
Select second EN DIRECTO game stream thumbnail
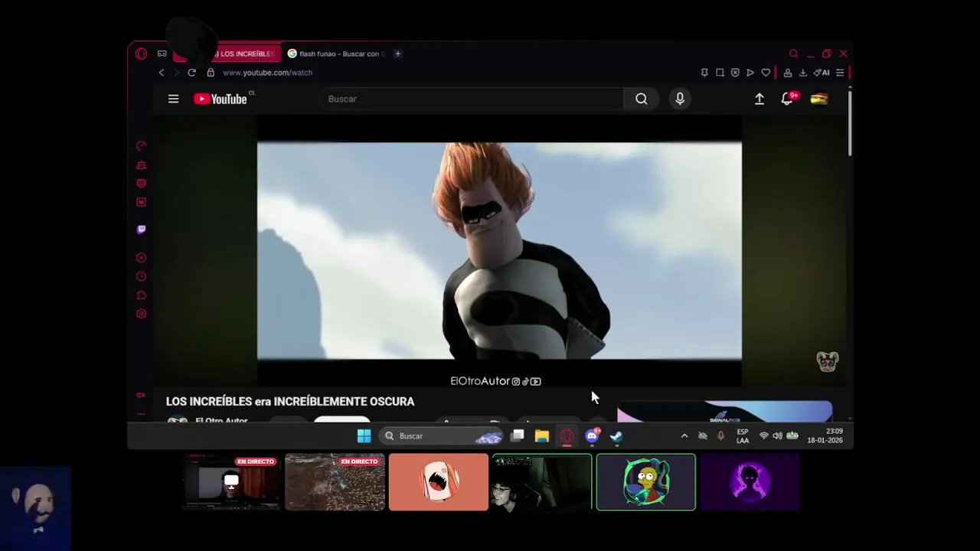[x=335, y=482]
